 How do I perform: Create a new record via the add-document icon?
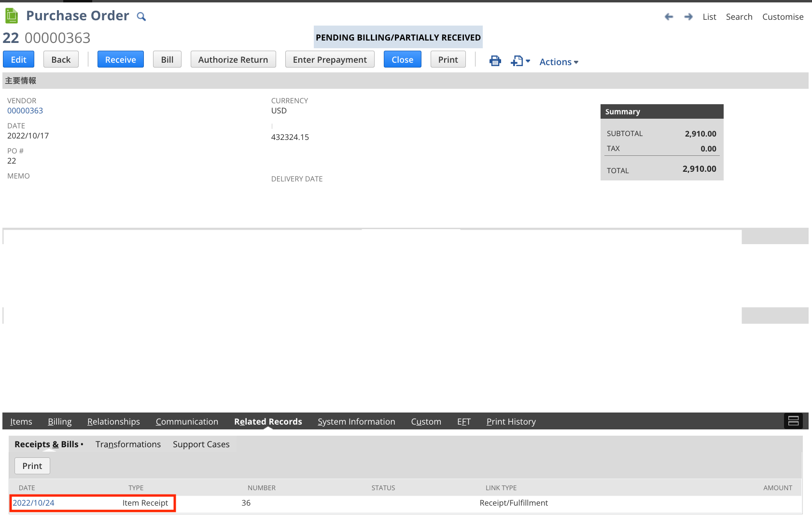click(517, 61)
